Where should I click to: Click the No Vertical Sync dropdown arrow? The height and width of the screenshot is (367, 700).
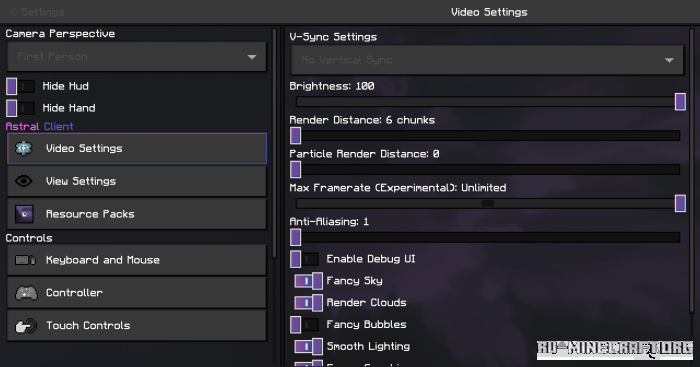tap(669, 60)
